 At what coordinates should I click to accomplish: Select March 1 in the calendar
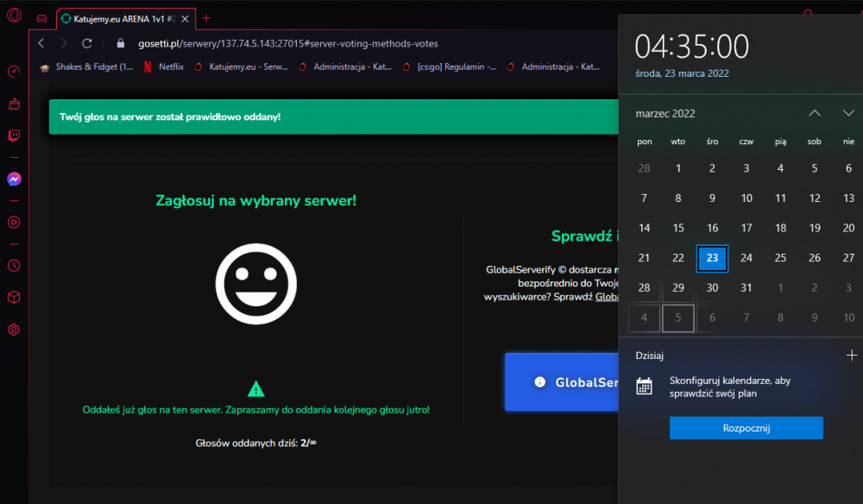click(678, 168)
